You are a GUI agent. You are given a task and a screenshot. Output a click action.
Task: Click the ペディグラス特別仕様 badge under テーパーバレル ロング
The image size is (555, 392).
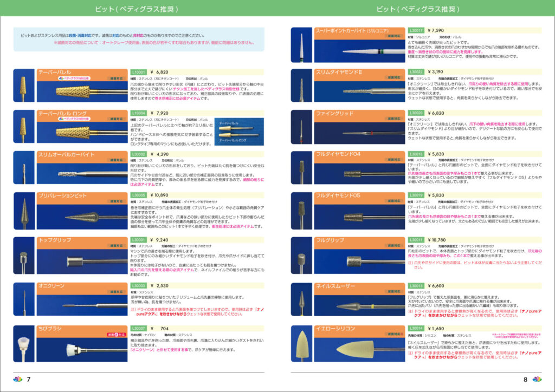pyautogui.click(x=74, y=119)
